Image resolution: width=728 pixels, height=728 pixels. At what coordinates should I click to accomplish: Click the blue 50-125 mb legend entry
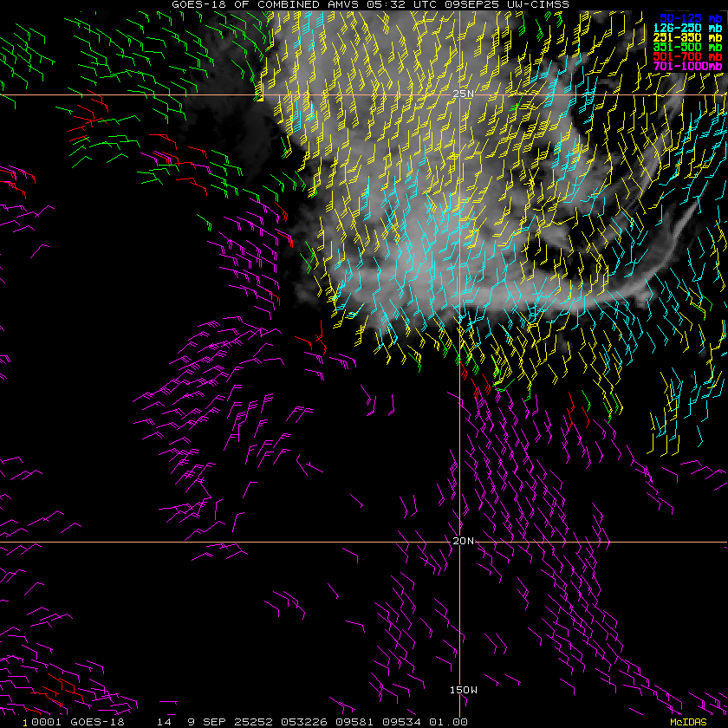(x=690, y=17)
